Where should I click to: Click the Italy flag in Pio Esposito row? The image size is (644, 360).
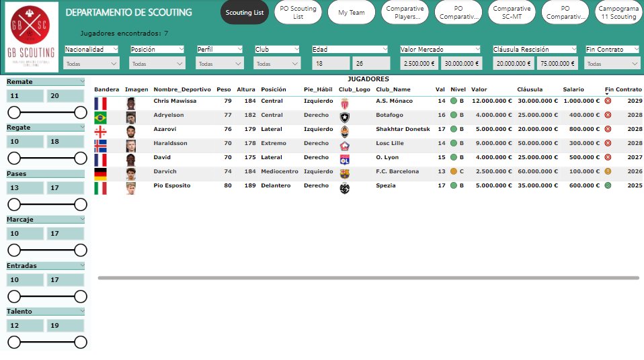100,188
